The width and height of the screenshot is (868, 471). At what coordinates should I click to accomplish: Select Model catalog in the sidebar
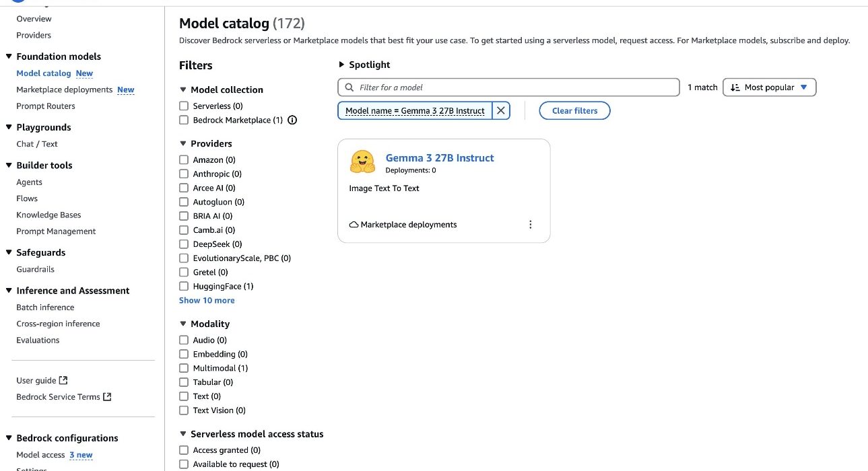[x=44, y=73]
